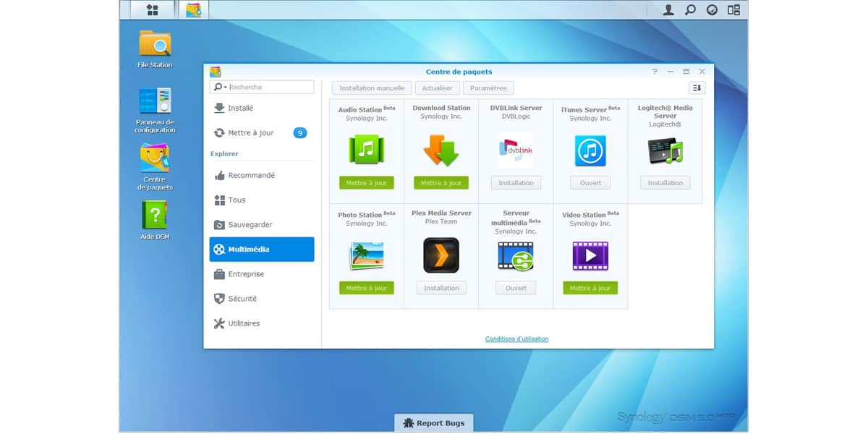Click Ouvert under Serveur multimédia

click(x=516, y=288)
